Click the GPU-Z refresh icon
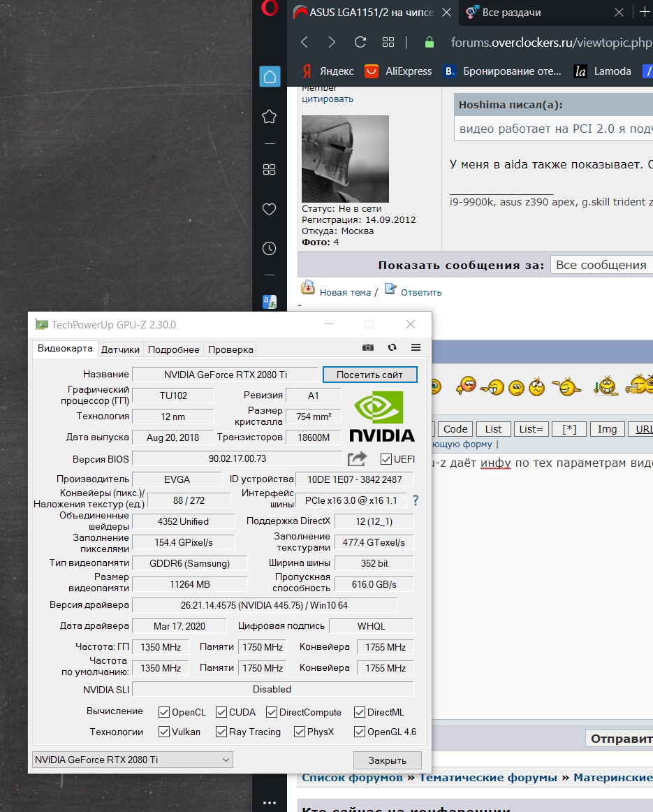Viewport: 653px width, 812px height. 392,347
